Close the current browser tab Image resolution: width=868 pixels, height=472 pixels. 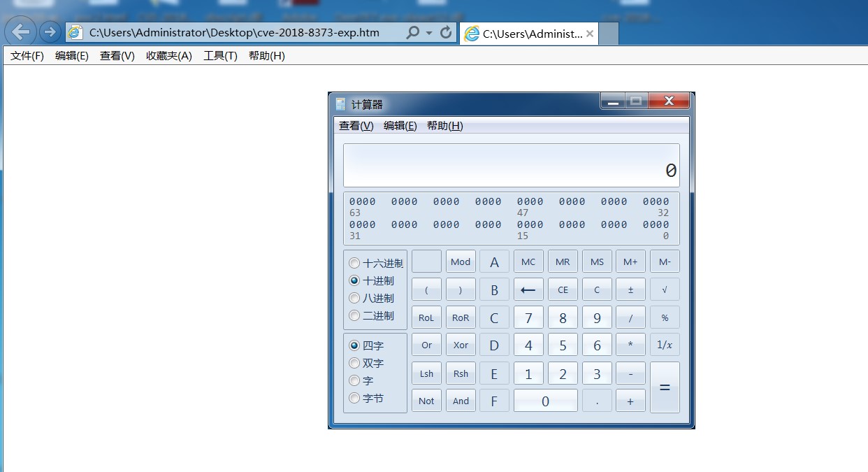click(590, 34)
